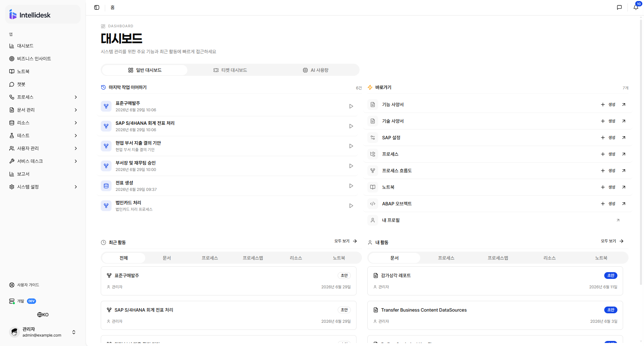Click play icon for 전표 생성
Image resolution: width=644 pixels, height=346 pixels.
pyautogui.click(x=351, y=186)
